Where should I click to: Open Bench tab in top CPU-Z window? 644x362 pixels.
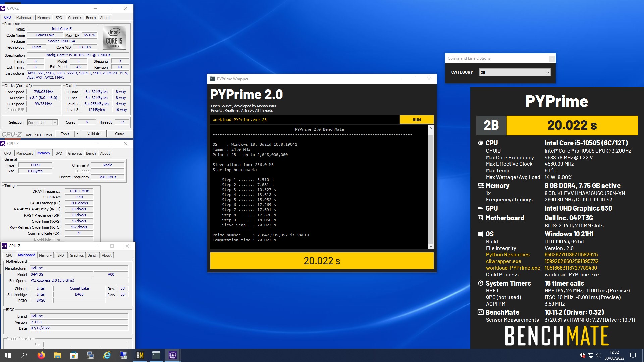click(x=91, y=18)
